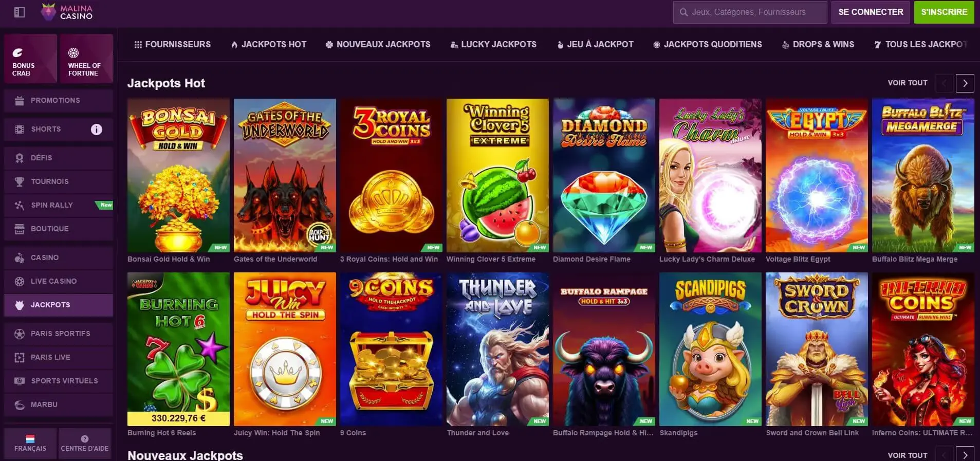
Task: Open the Fournisseurs providers list
Action: pos(172,45)
